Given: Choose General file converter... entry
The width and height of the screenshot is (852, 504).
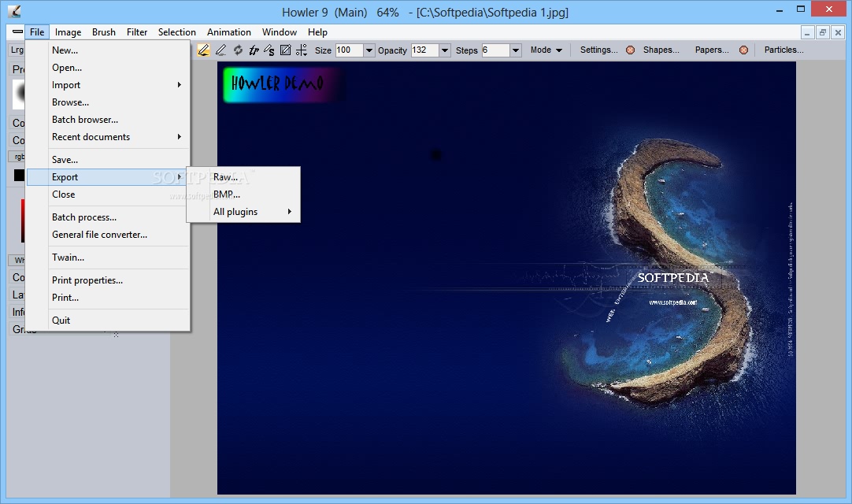Looking at the screenshot, I should click(108, 235).
